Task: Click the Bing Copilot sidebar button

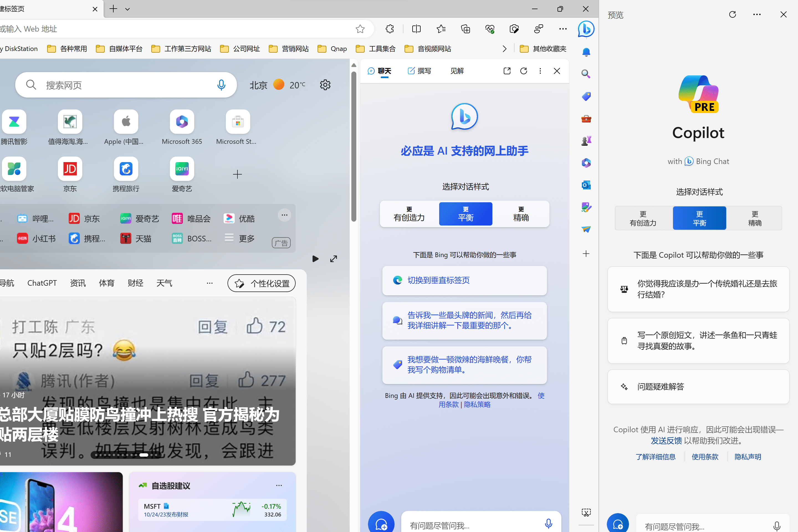Action: [x=586, y=29]
